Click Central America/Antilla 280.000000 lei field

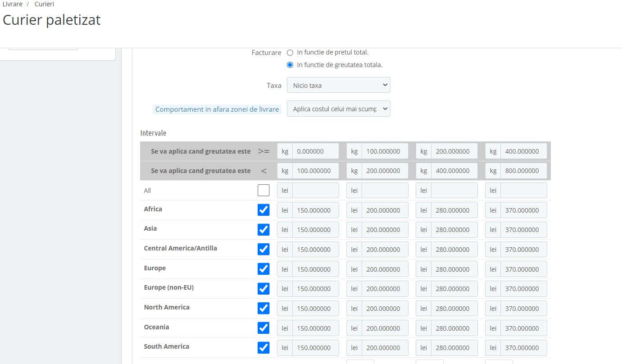pos(454,250)
